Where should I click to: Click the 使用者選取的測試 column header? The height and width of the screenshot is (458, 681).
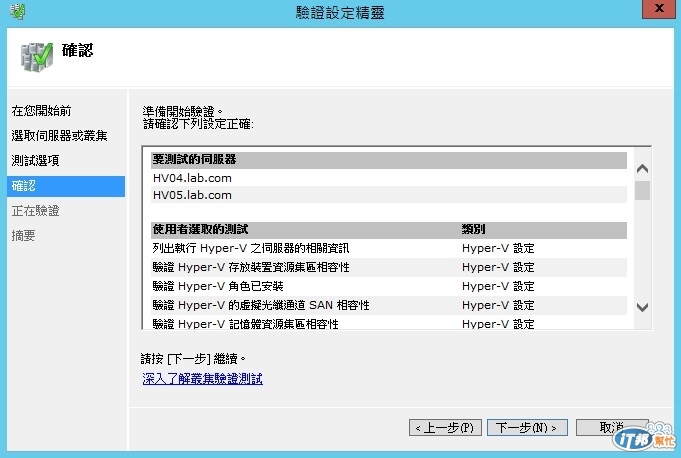(x=200, y=229)
